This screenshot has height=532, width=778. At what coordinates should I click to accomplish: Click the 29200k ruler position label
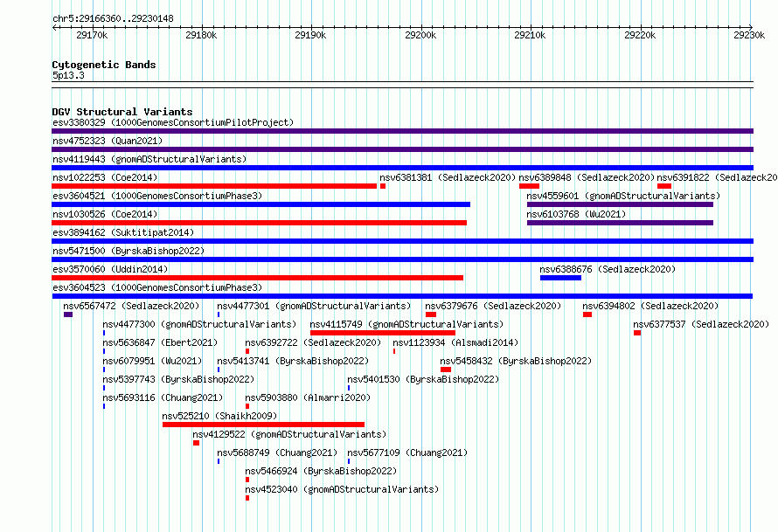click(x=420, y=35)
